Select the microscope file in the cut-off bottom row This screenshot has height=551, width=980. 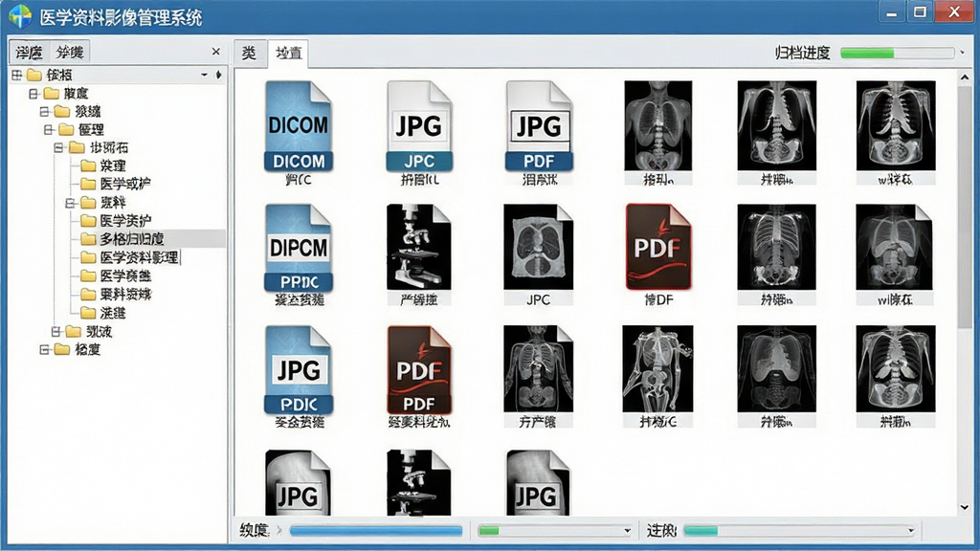tap(419, 483)
